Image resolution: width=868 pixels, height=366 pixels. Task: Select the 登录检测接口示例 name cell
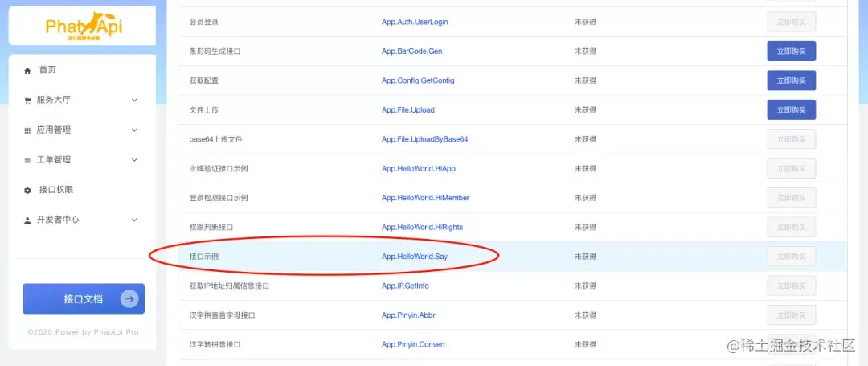click(x=219, y=198)
